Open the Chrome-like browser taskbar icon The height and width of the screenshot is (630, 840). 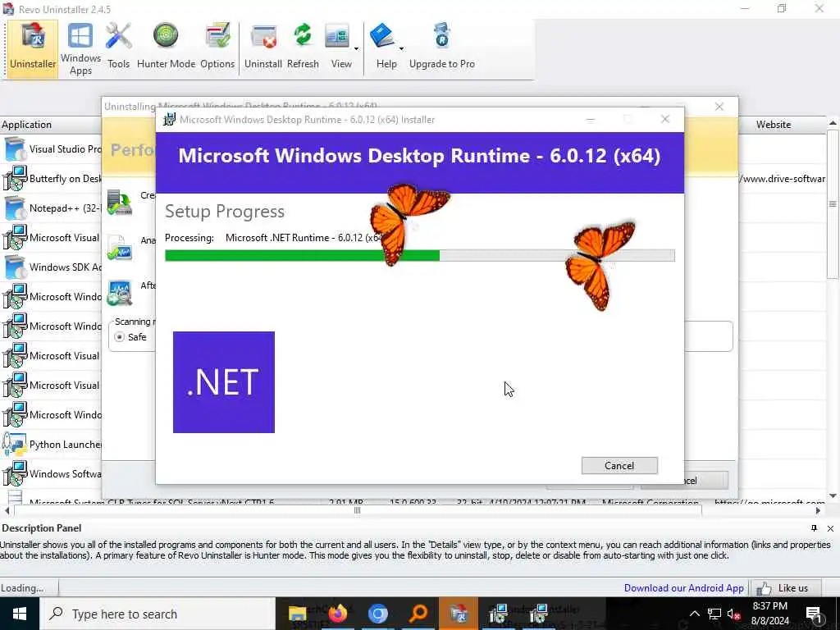tap(377, 614)
